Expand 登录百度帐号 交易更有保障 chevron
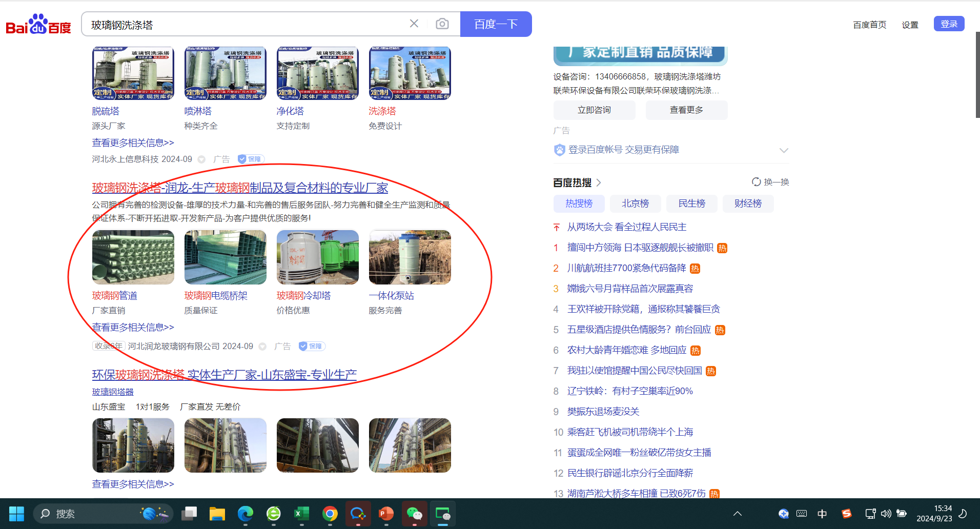 [784, 150]
